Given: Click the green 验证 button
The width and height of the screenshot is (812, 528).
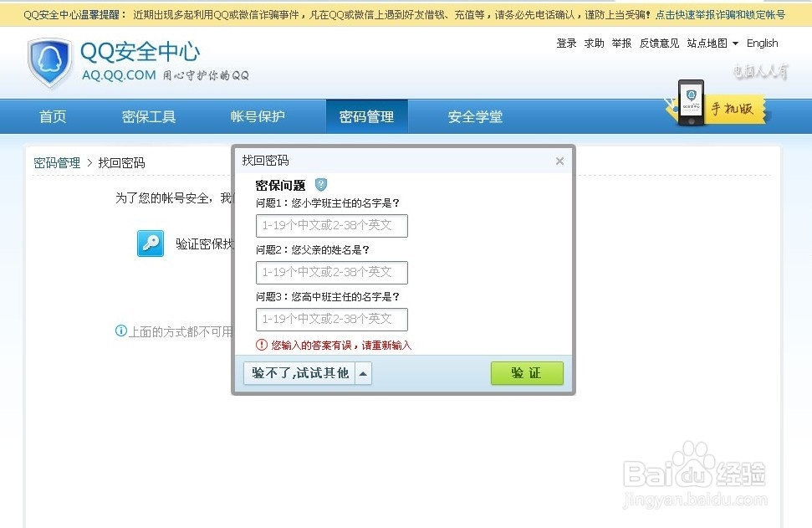Looking at the screenshot, I should (x=527, y=373).
